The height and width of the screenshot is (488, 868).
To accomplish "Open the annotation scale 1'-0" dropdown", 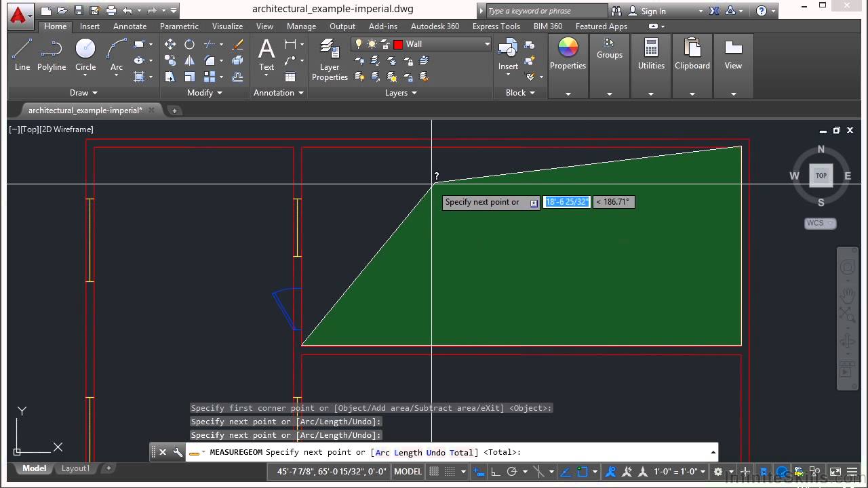I will [680, 472].
